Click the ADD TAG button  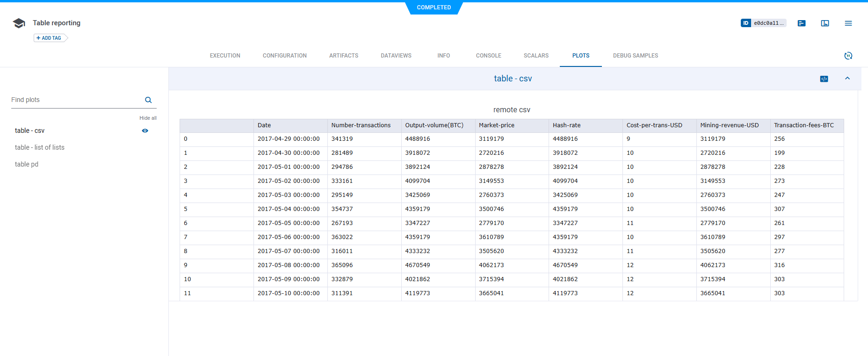point(49,38)
